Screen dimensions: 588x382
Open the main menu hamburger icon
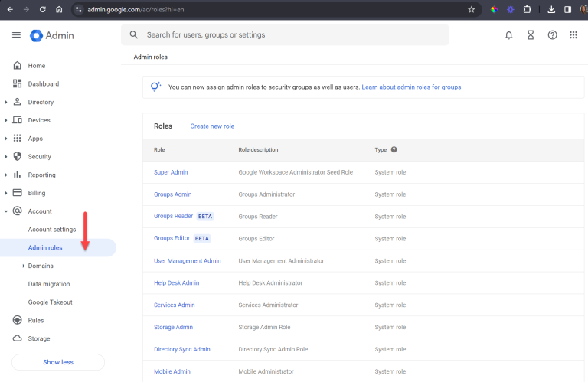[16, 35]
